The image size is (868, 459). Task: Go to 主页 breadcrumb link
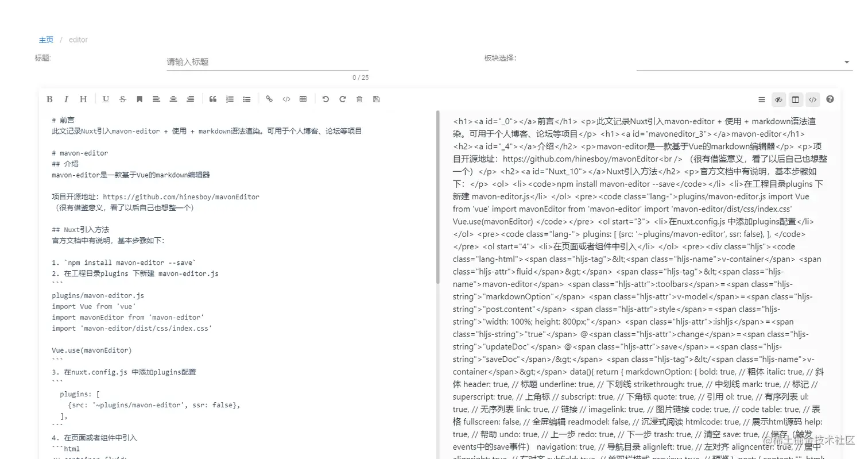point(46,40)
